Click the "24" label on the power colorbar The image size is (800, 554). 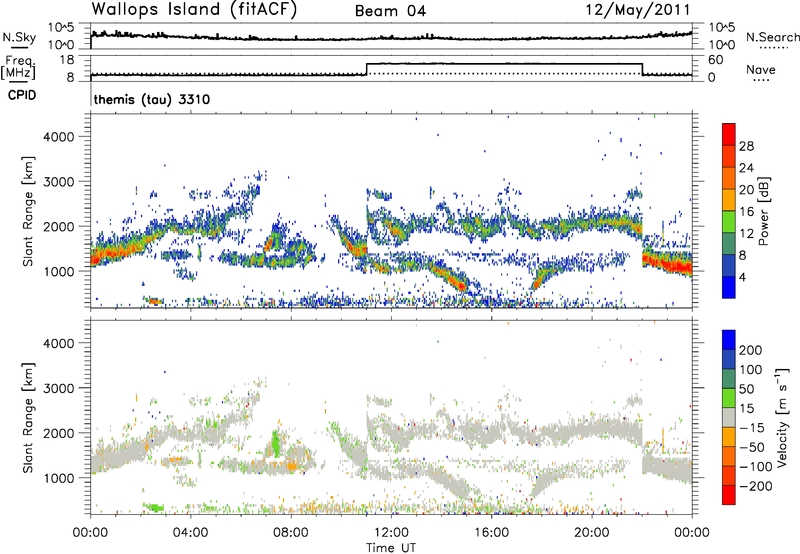746,168
